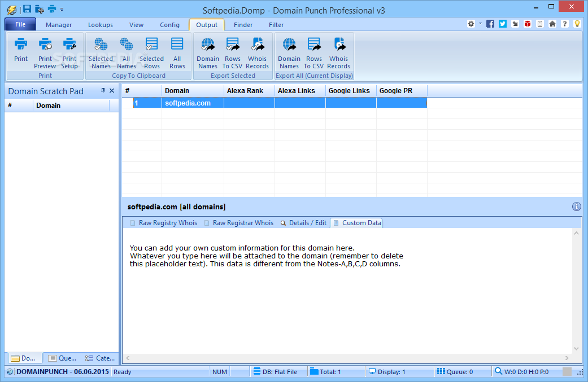Close the Domain Scratch Pad panel

[x=112, y=91]
